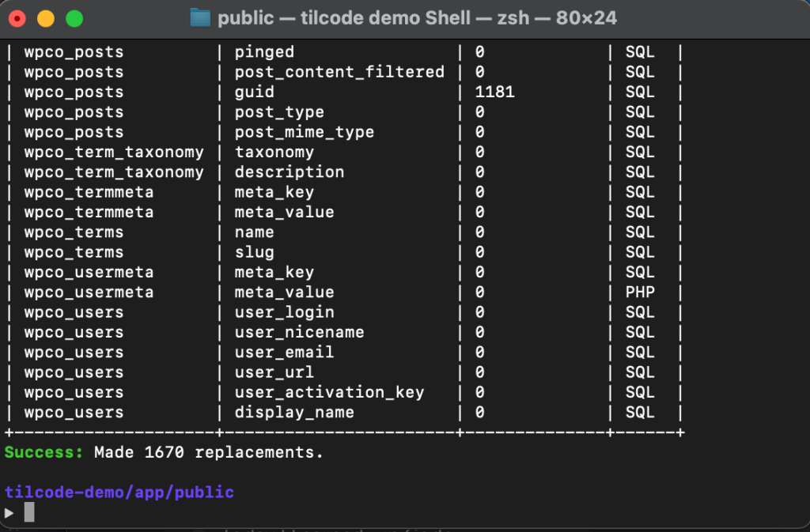Click the "user_activation_key" column cell

tap(329, 392)
